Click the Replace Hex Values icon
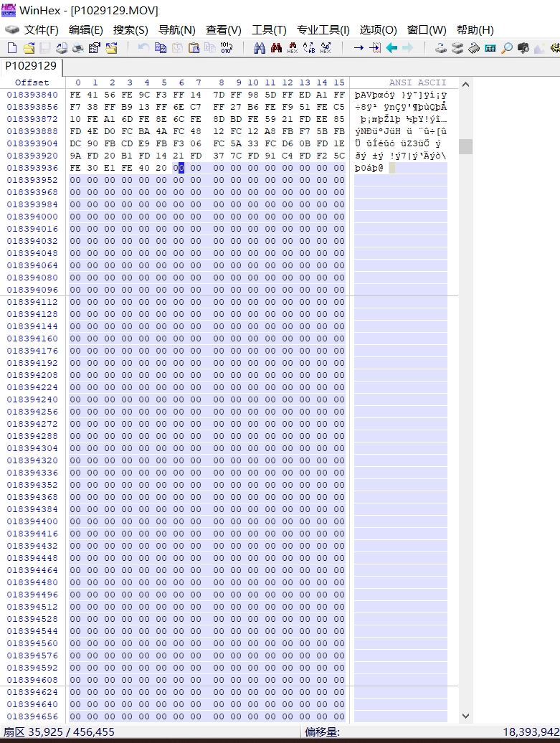This screenshot has width=560, height=743. click(326, 48)
